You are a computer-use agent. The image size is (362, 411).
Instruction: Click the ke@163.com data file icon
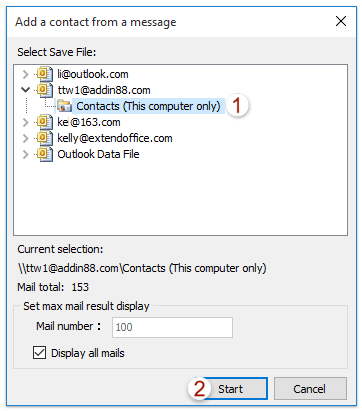click(x=45, y=122)
